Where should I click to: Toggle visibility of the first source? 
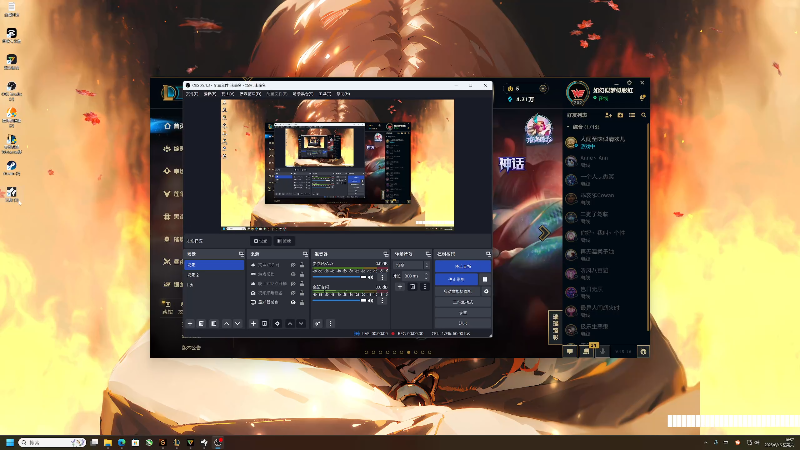point(293,265)
